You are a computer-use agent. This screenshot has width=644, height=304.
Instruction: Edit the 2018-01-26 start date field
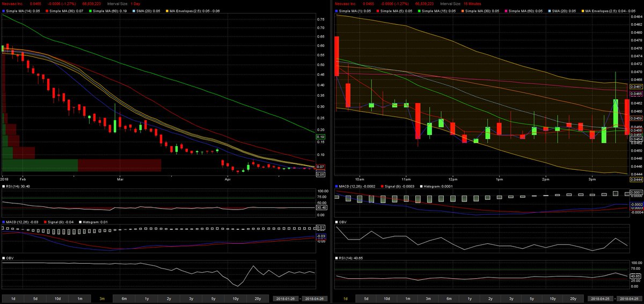(x=286, y=298)
